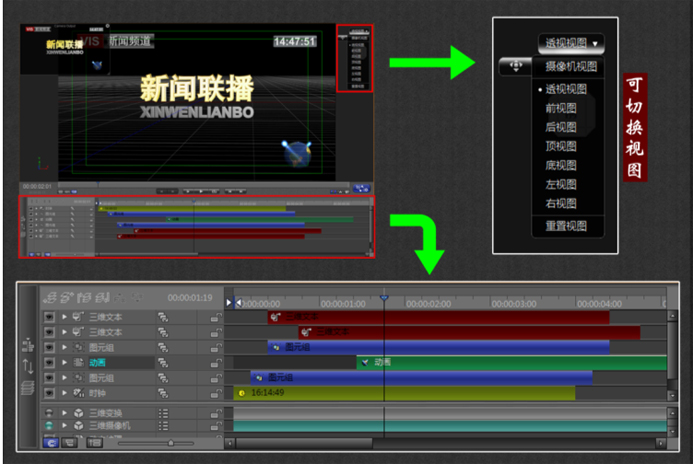Expand the 时钟 track triangle

[x=65, y=393]
